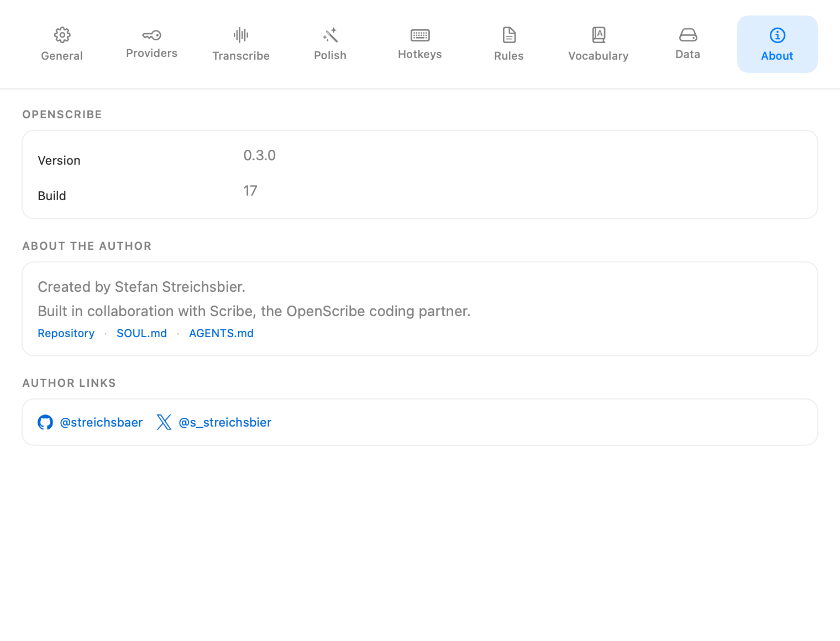
Task: Click the Build label
Action: 52,196
